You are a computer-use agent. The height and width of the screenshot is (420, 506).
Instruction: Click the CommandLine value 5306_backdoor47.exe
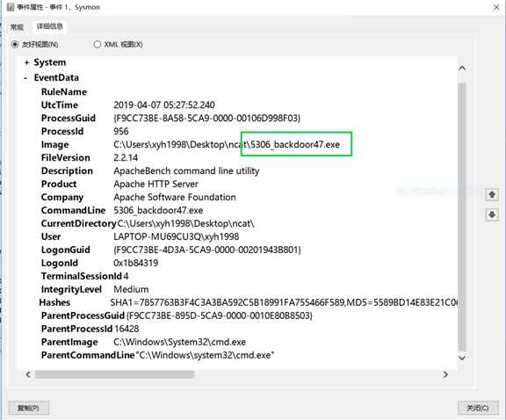click(158, 211)
